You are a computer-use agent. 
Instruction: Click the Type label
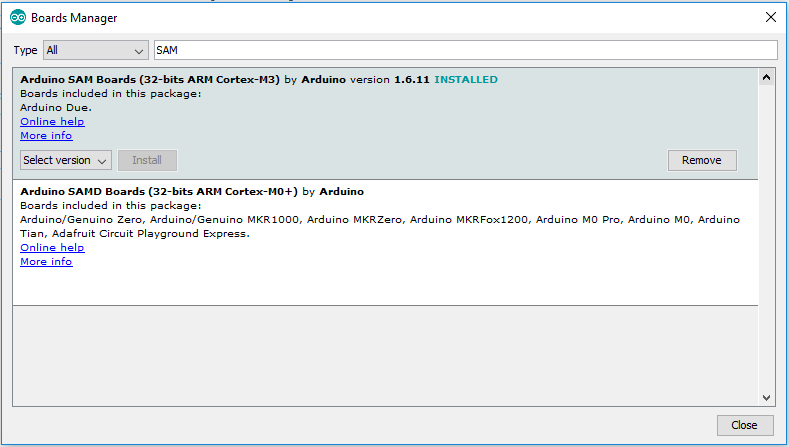25,50
